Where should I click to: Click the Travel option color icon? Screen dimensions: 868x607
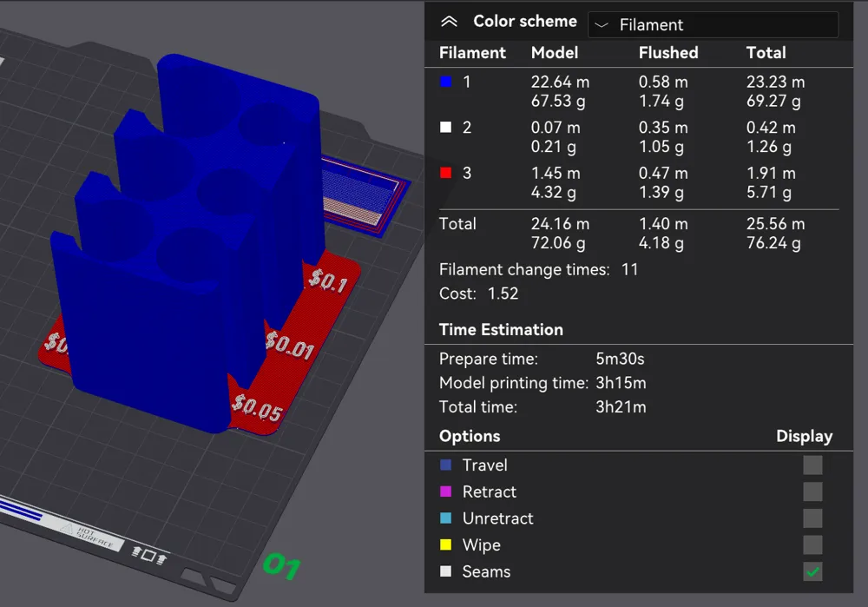coord(446,465)
